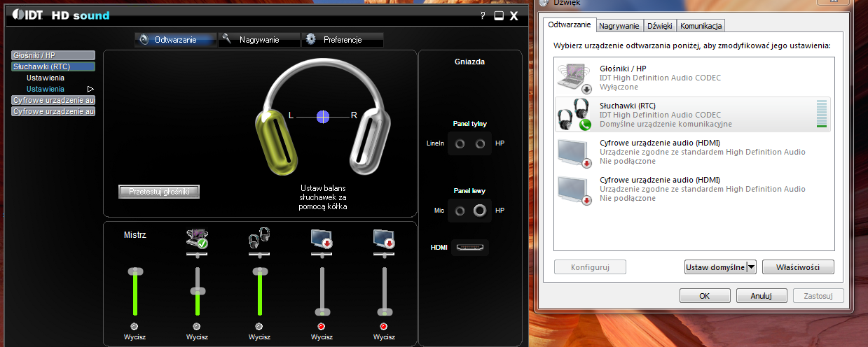The image size is (868, 347).
Task: Click the Domyślne urządzenie komunikacyjne status text
Action: tap(666, 124)
